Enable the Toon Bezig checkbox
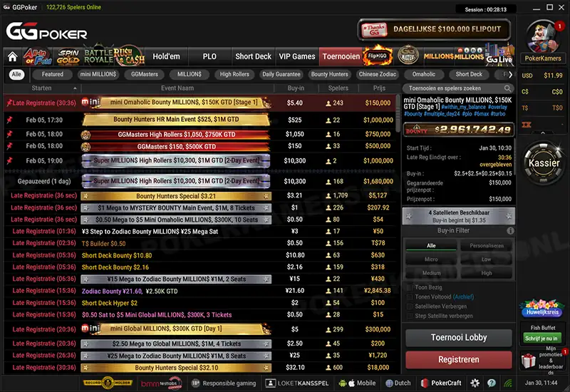Viewport: 570px width, 392px height. click(409, 287)
